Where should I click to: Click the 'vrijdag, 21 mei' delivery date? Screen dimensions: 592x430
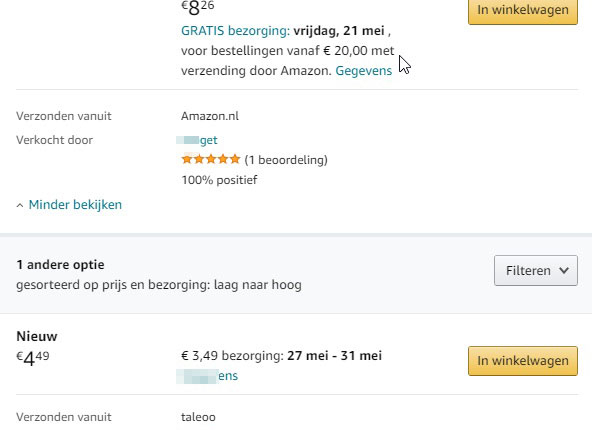(339, 31)
